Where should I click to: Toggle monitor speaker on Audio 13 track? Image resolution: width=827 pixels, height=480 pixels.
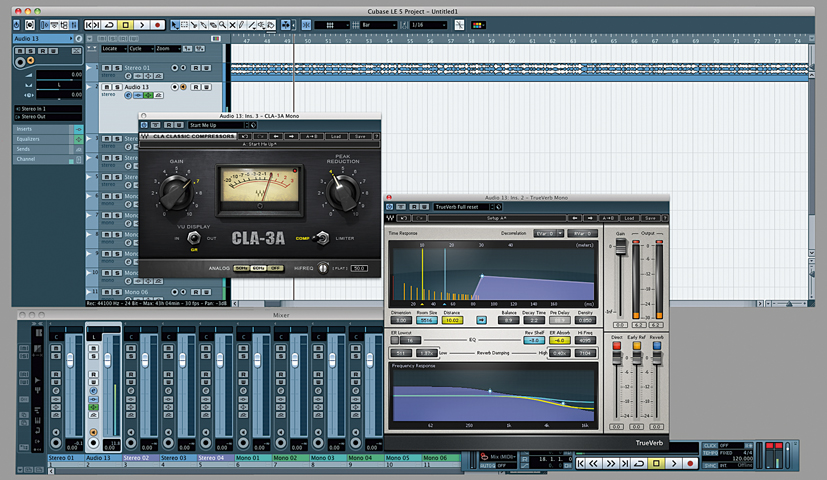184,87
